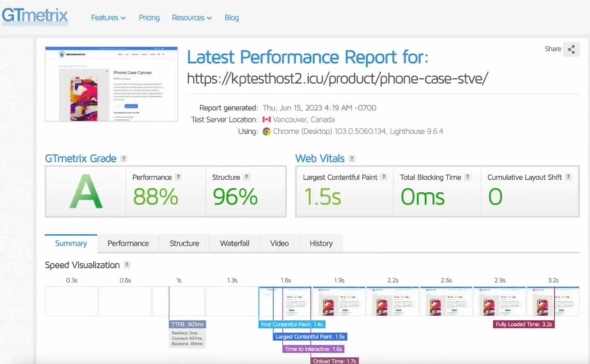Click the Total Blocking Time help icon
This screenshot has width=590, height=364.
click(x=467, y=177)
